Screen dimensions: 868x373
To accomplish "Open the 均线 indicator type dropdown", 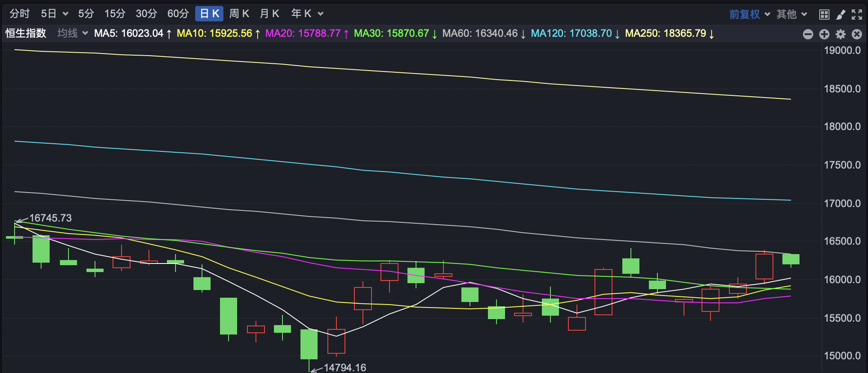I will 73,33.
